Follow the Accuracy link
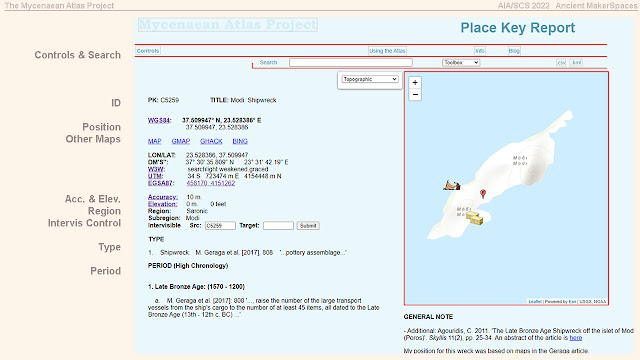640x360 pixels. click(162, 197)
